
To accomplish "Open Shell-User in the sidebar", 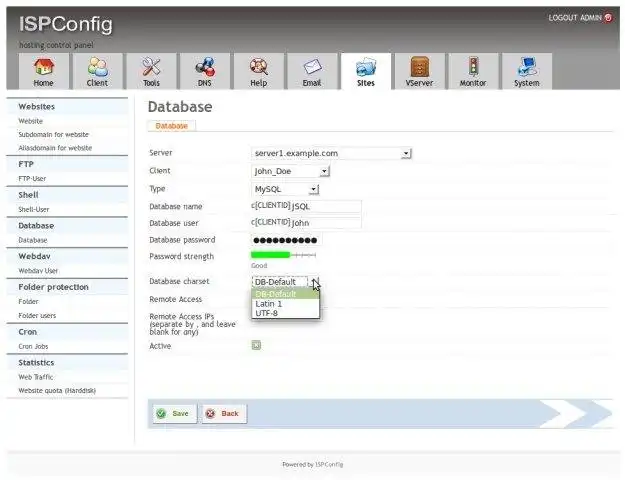I will pyautogui.click(x=34, y=209).
